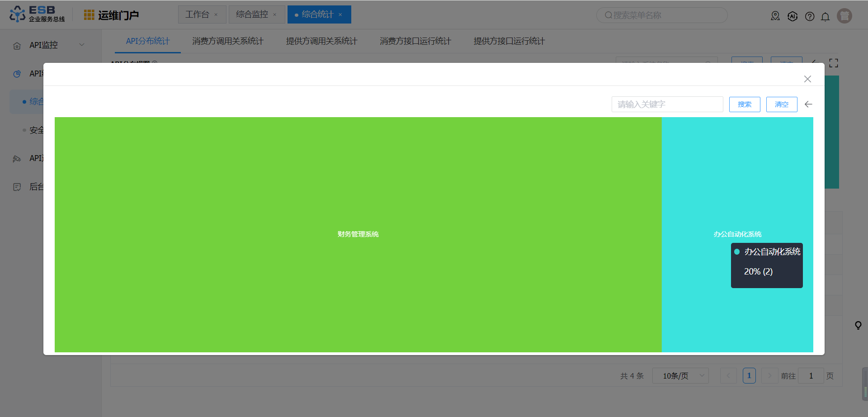Open the notifications bell
Viewport: 868px width, 417px height.
(x=825, y=17)
